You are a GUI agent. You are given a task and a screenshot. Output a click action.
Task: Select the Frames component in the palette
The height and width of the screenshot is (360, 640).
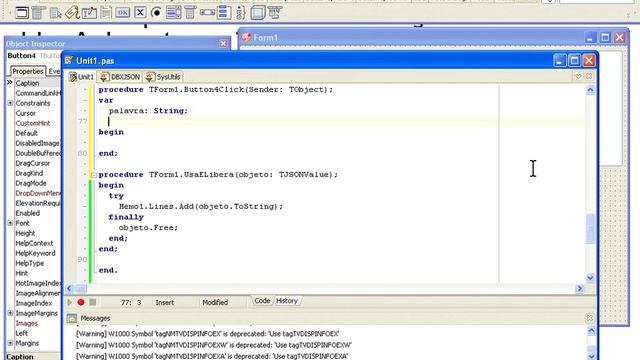22,13
